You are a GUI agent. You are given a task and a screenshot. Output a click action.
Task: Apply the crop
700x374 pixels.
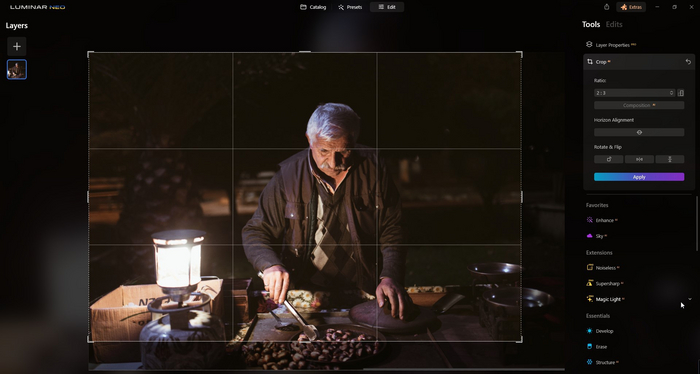(639, 177)
